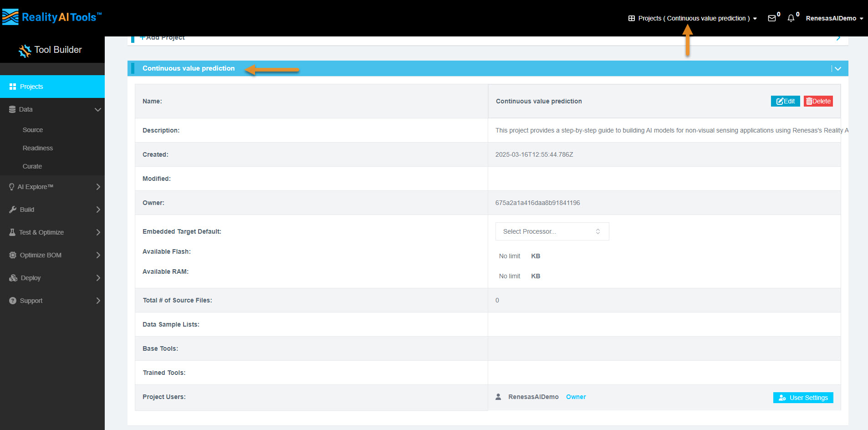Open the Select Processor dropdown
868x430 pixels.
pos(552,231)
